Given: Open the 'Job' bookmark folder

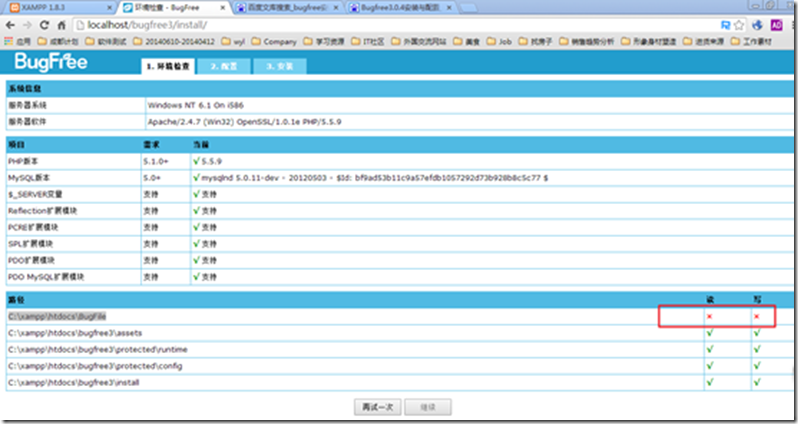Looking at the screenshot, I should [499, 41].
